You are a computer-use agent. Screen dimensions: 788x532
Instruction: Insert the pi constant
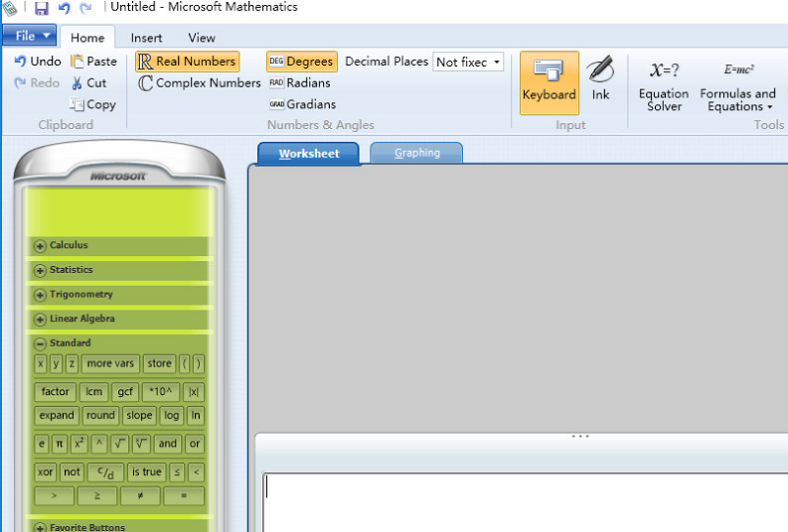pos(59,444)
